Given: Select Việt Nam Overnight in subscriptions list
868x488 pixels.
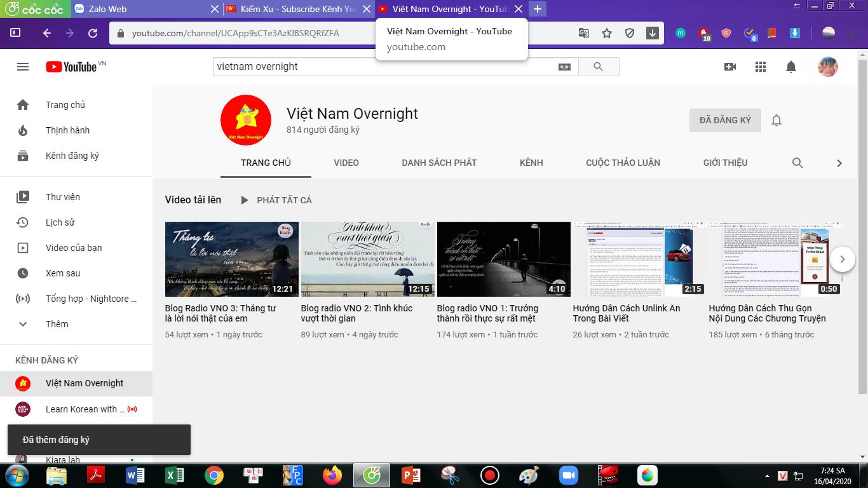Looking at the screenshot, I should tap(76, 383).
